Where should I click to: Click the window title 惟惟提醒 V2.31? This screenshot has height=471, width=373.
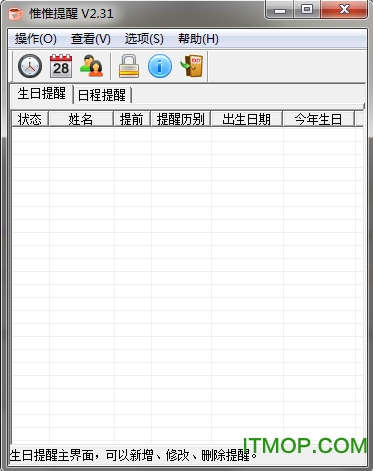pyautogui.click(x=71, y=14)
